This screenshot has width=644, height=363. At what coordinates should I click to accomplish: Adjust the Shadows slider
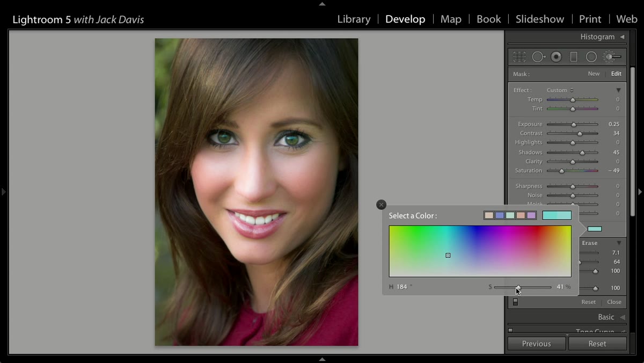572,153
